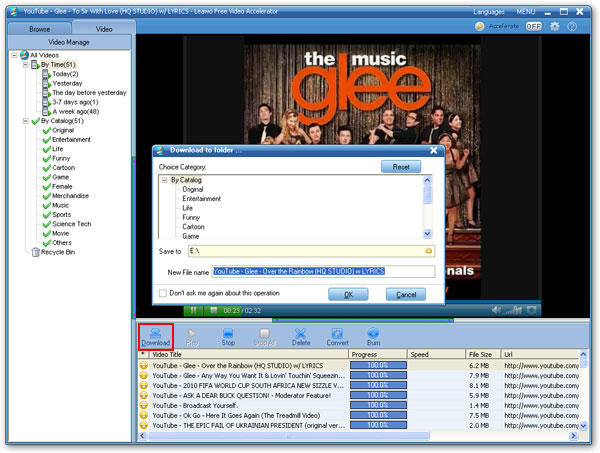
Task: Click the Video Manage header
Action: click(69, 42)
